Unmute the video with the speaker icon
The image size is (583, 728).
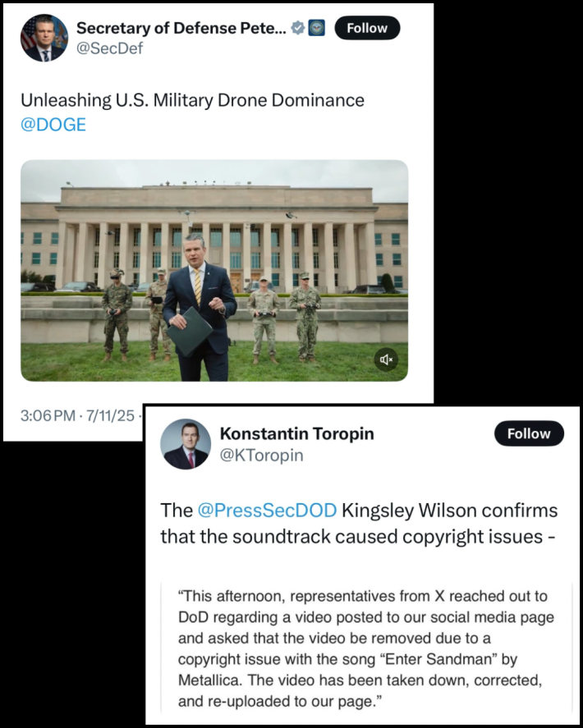click(x=386, y=359)
